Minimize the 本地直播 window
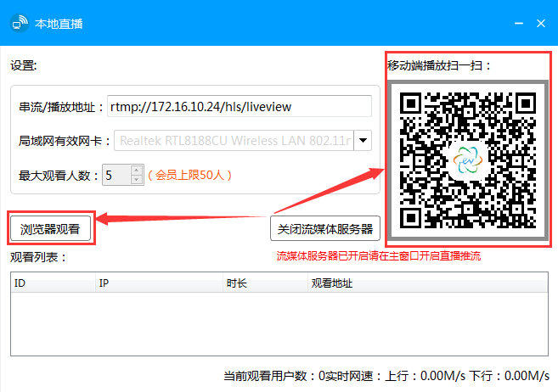The image size is (558, 392). [x=519, y=24]
